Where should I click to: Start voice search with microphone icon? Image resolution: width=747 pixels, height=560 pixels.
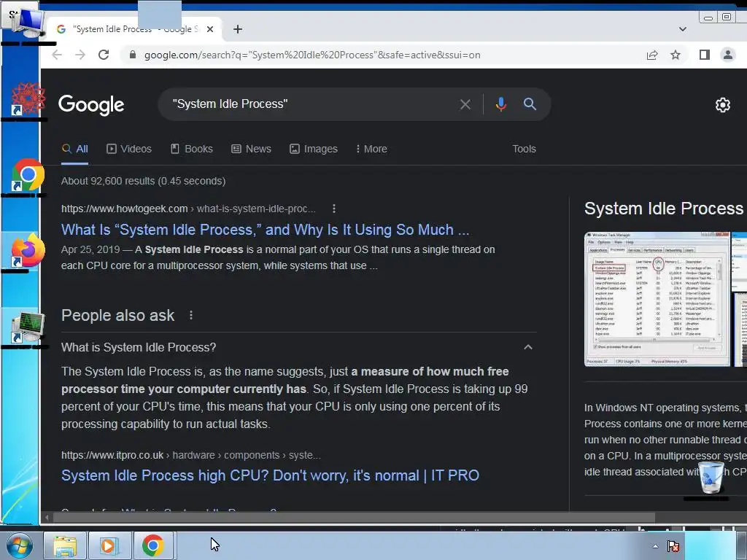pos(500,104)
